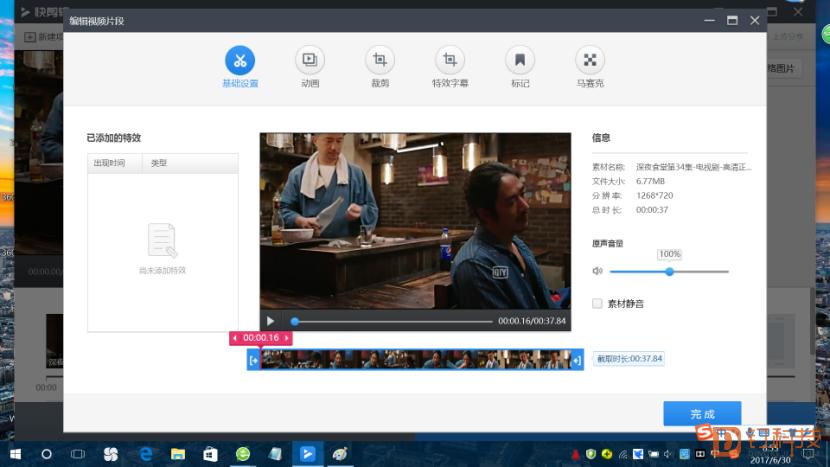830x467 pixels.
Task: Enable the 素材静音 mute checkbox
Action: pyautogui.click(x=597, y=303)
